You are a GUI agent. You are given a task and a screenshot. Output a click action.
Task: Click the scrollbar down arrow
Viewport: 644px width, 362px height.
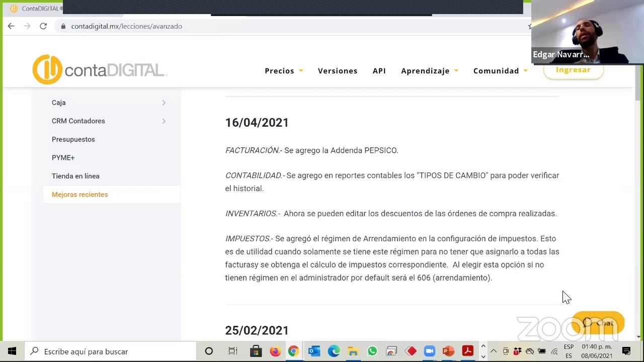(638, 337)
